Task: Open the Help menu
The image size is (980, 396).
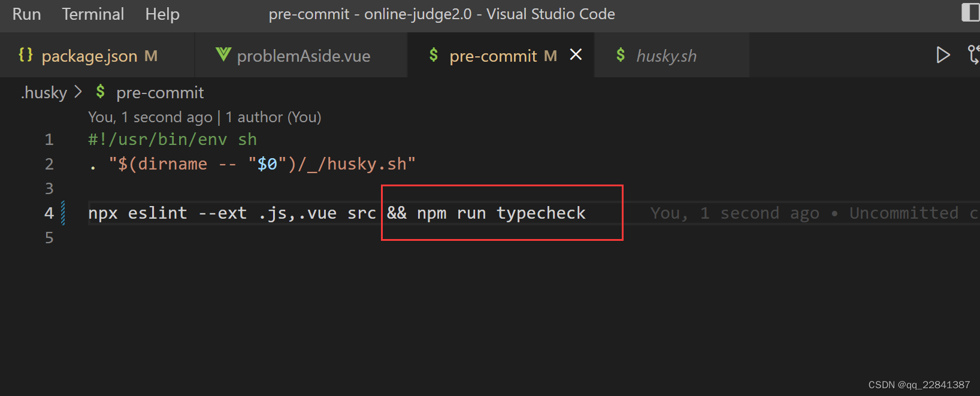Action: click(x=162, y=14)
